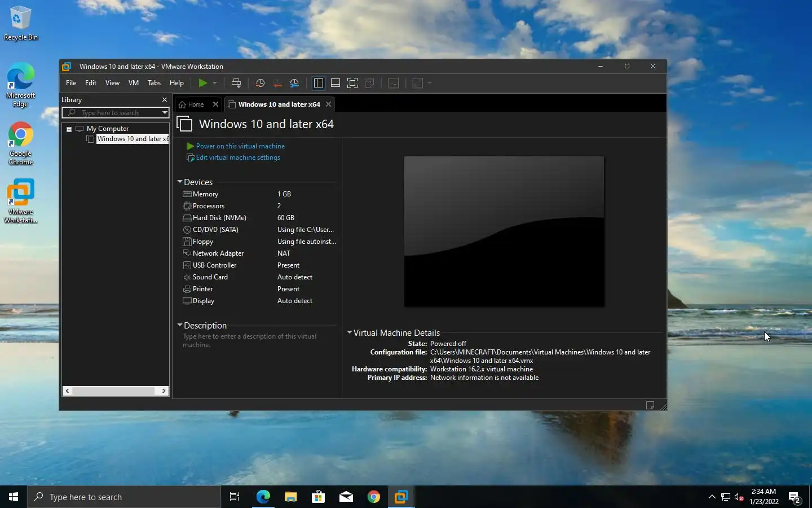This screenshot has width=812, height=508.
Task: Toggle the library sidebar view icon
Action: click(318, 83)
